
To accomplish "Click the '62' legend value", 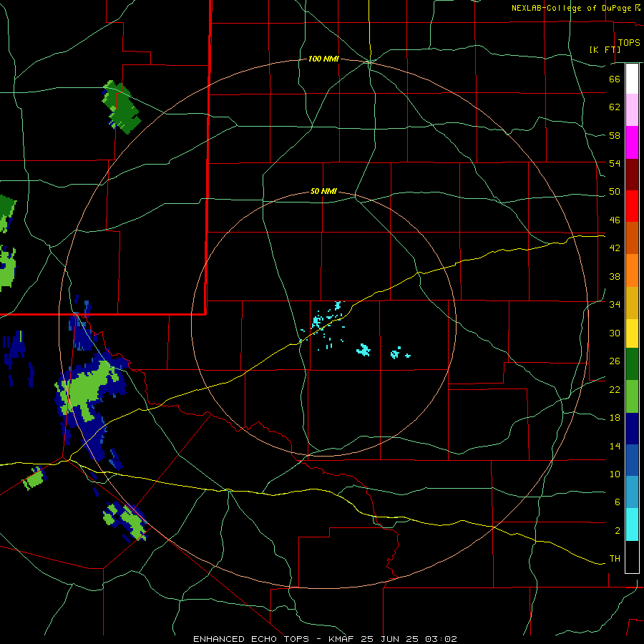I will [x=615, y=107].
